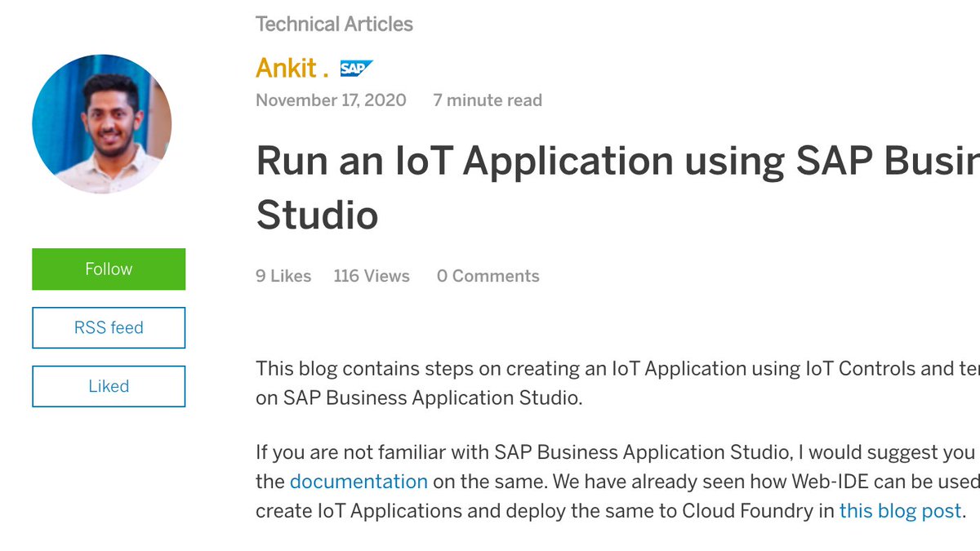Open the documentation hyperlink in the text

(359, 482)
